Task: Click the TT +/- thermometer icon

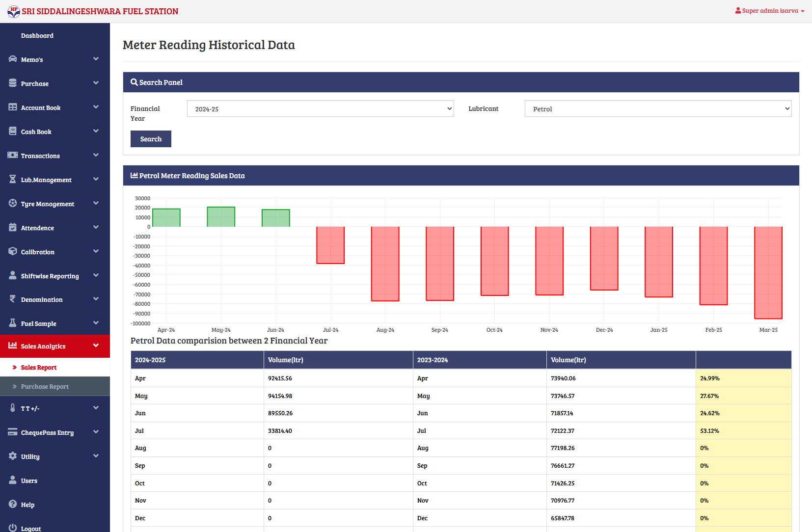Action: pyautogui.click(x=13, y=408)
